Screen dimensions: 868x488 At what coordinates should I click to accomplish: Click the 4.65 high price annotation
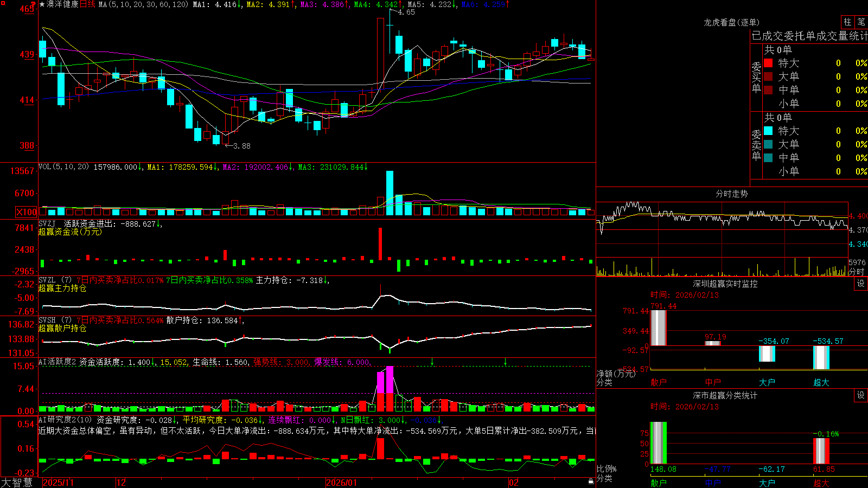(406, 12)
